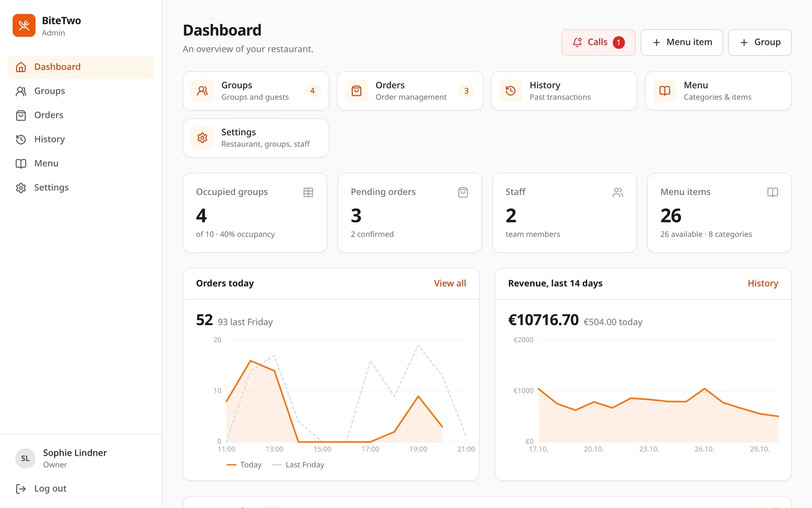Viewport: 812px width, 508px height.
Task: Click the History link in Revenue panel
Action: click(763, 283)
